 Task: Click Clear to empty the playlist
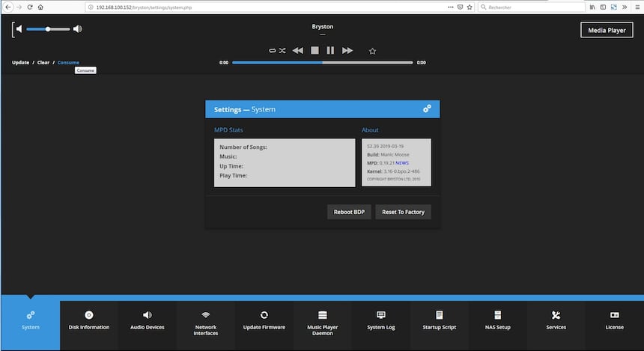click(x=43, y=62)
